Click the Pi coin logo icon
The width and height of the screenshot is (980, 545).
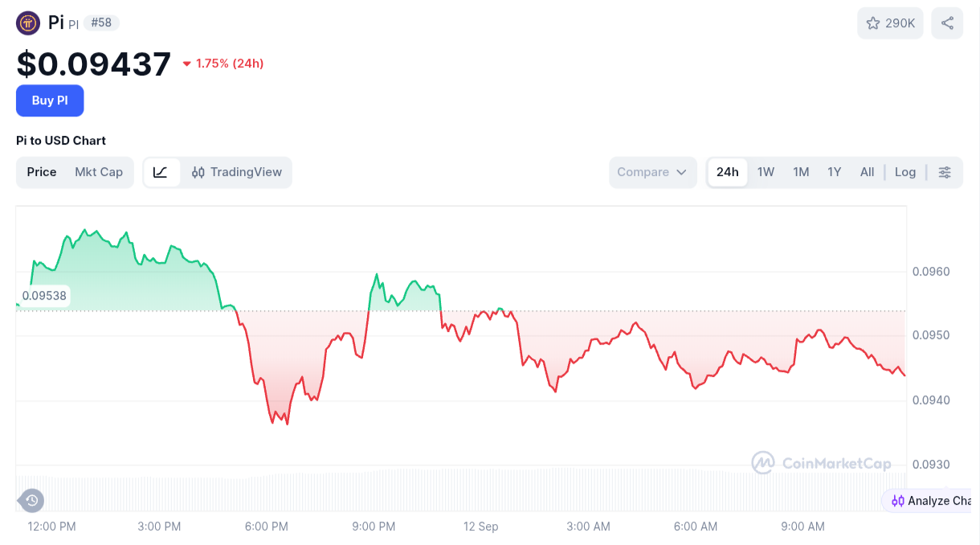point(28,23)
